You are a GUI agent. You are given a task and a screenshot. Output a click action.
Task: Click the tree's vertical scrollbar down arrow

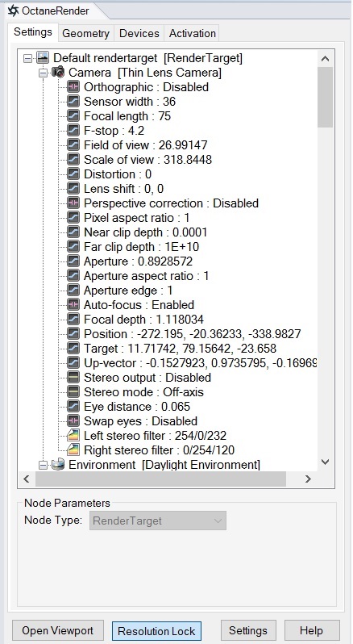pos(325,462)
